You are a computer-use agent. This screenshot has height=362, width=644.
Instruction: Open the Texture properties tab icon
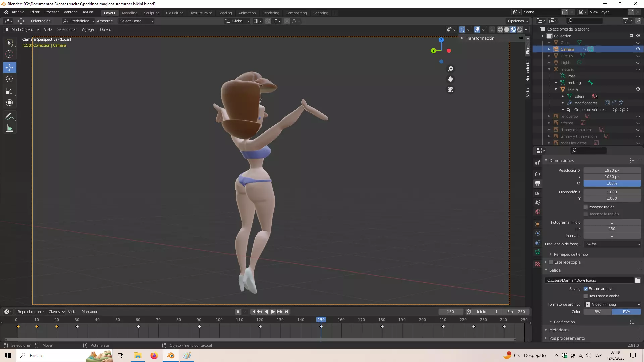(x=538, y=264)
